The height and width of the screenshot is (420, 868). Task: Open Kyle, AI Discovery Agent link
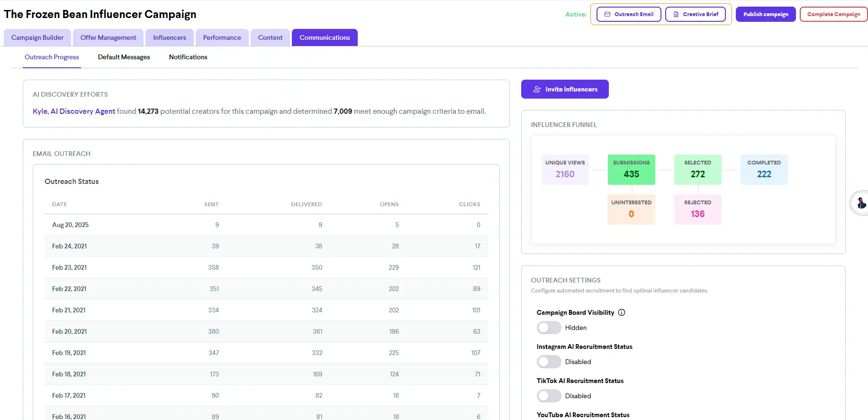tap(74, 111)
